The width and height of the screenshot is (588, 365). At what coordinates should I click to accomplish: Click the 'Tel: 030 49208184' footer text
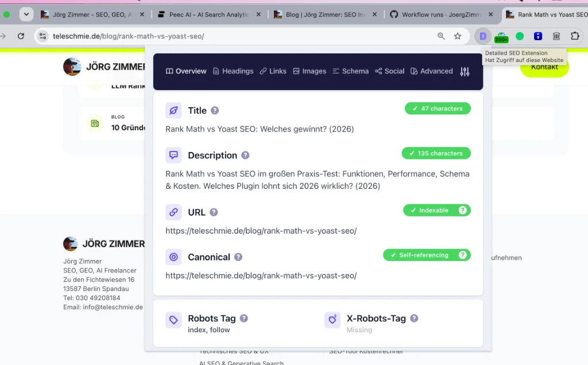92,298
